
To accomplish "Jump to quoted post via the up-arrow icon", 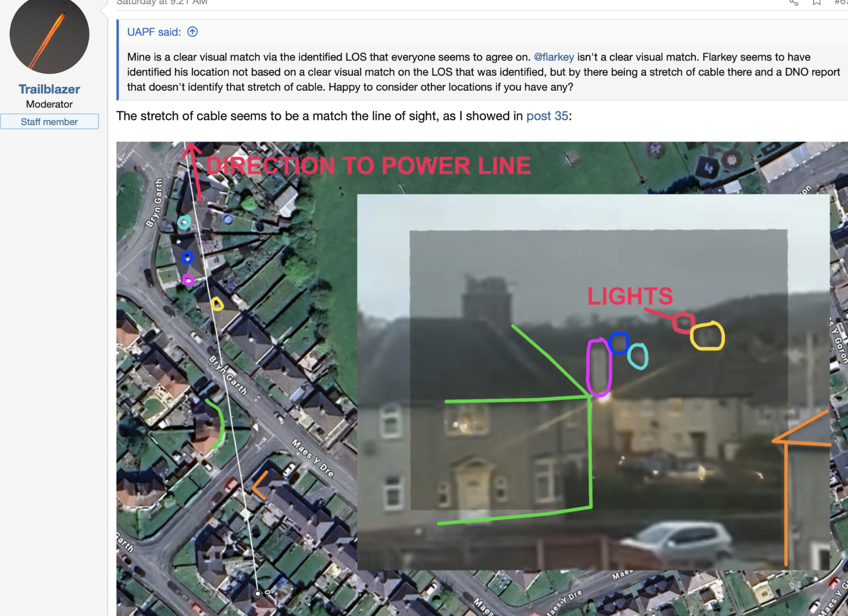I will (x=192, y=32).
